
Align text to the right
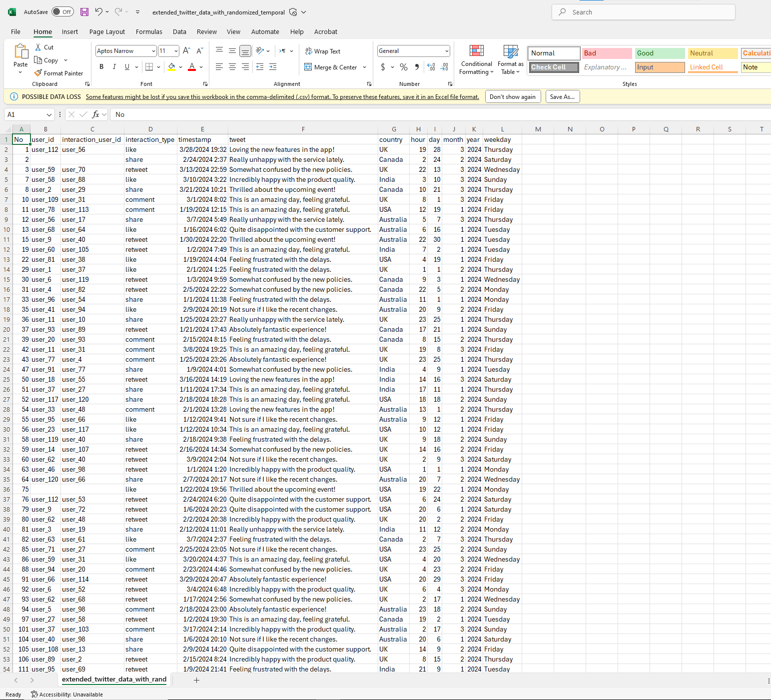point(245,67)
